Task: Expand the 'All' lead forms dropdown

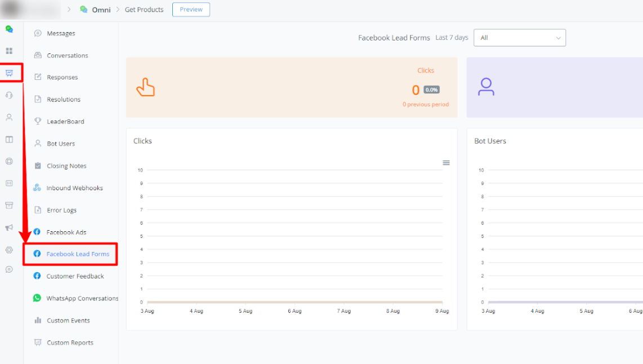Action: tap(519, 38)
